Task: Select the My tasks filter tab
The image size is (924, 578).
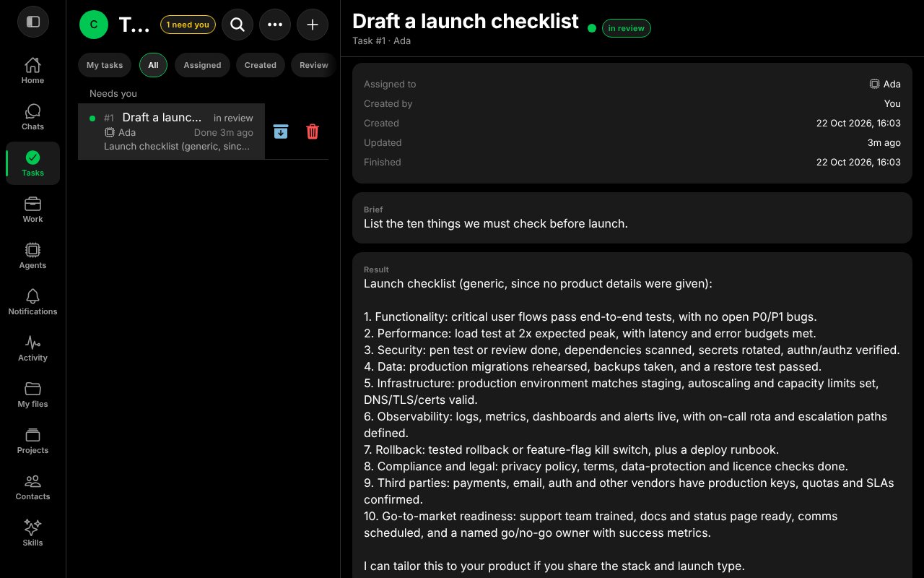Action: (105, 65)
